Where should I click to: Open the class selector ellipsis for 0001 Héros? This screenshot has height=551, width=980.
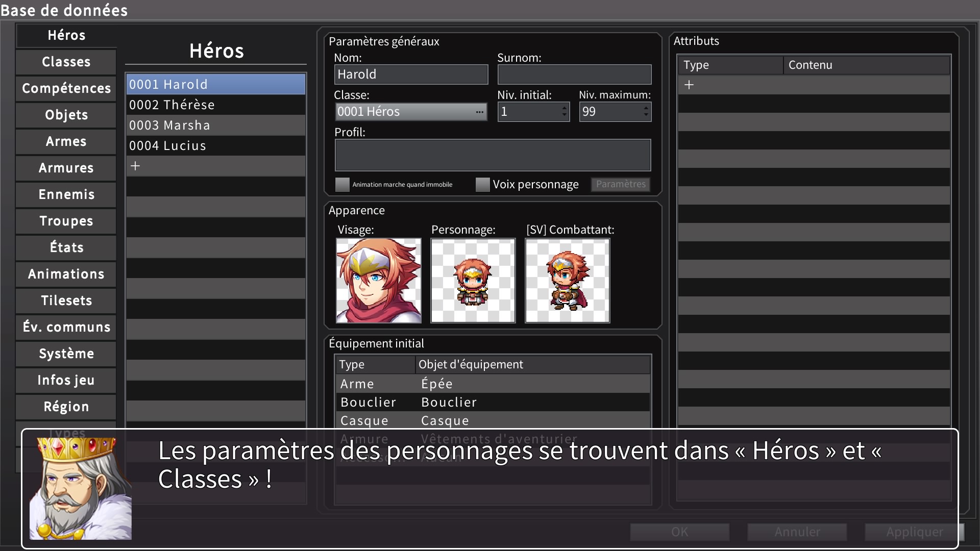[479, 112]
